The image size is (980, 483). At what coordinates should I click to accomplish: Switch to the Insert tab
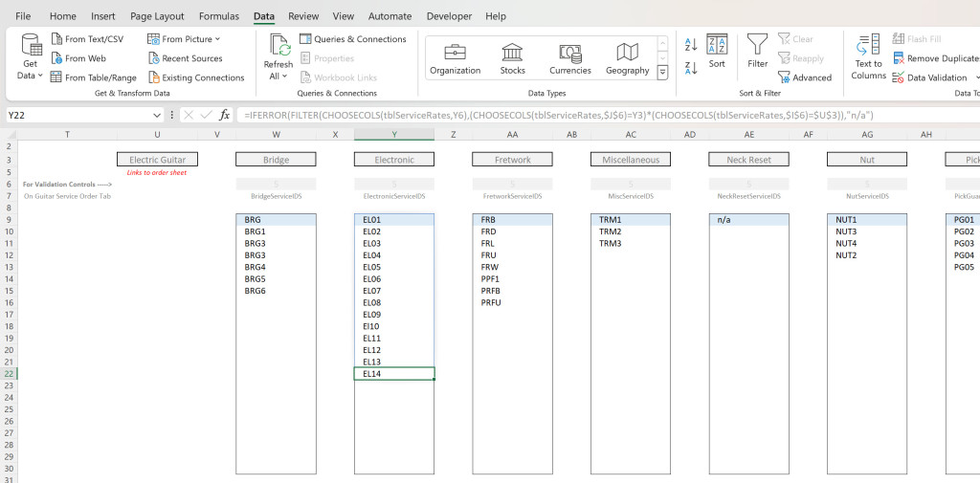point(103,16)
